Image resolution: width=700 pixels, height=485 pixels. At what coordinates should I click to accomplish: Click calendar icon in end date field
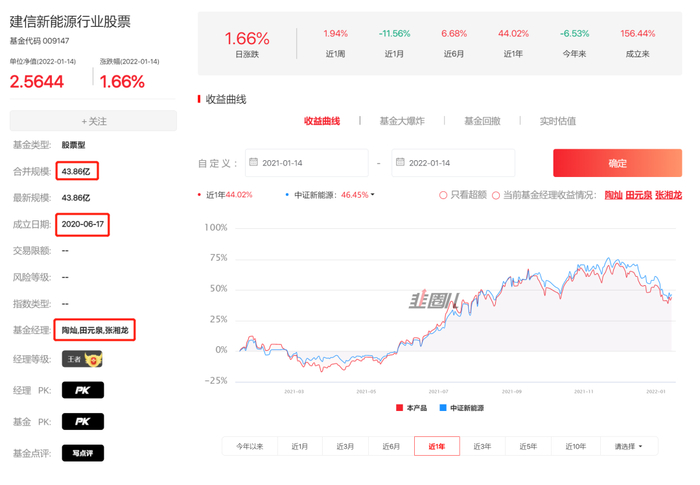coord(400,162)
